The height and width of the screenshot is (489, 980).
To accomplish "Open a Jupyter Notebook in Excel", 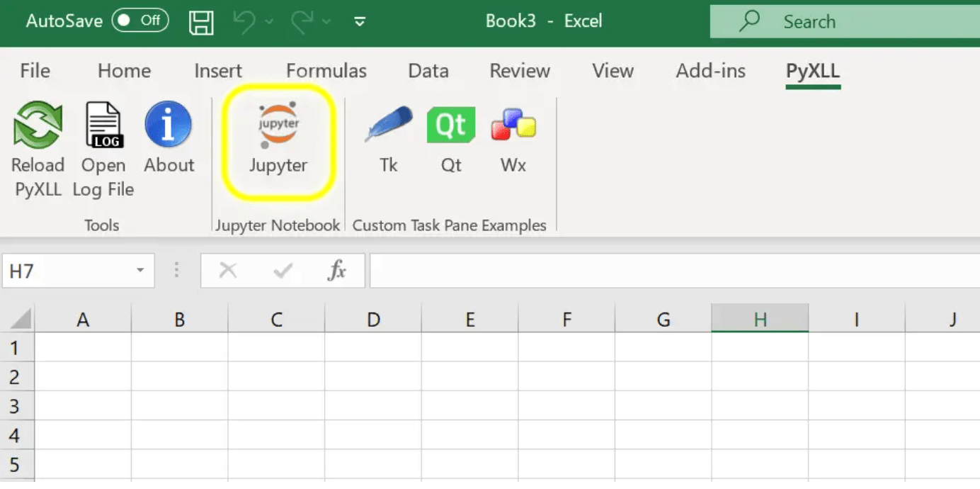I will pyautogui.click(x=278, y=138).
